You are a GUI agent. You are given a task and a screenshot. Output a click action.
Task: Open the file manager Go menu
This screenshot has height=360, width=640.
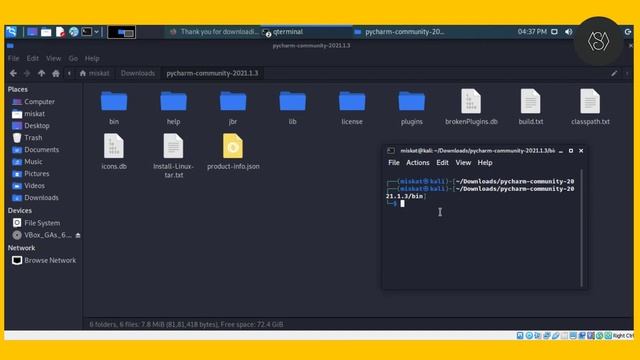pos(73,58)
